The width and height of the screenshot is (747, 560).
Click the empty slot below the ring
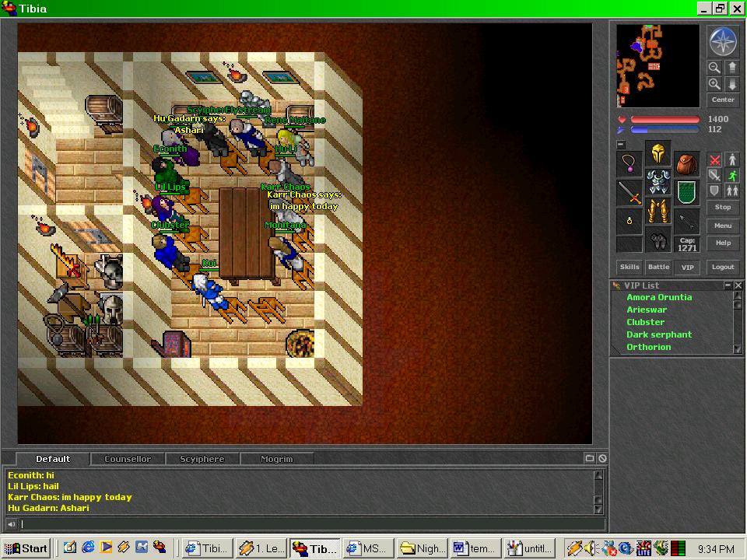[x=629, y=244]
